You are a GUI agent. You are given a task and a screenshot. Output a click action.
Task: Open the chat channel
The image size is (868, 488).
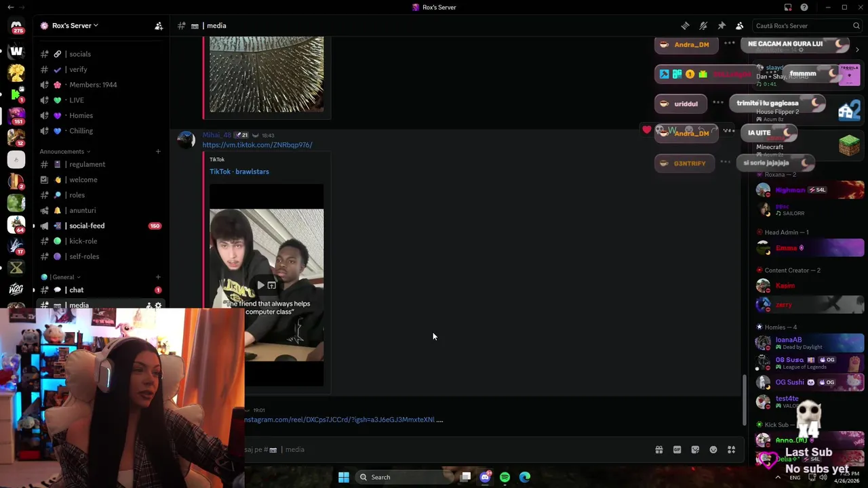100,289
